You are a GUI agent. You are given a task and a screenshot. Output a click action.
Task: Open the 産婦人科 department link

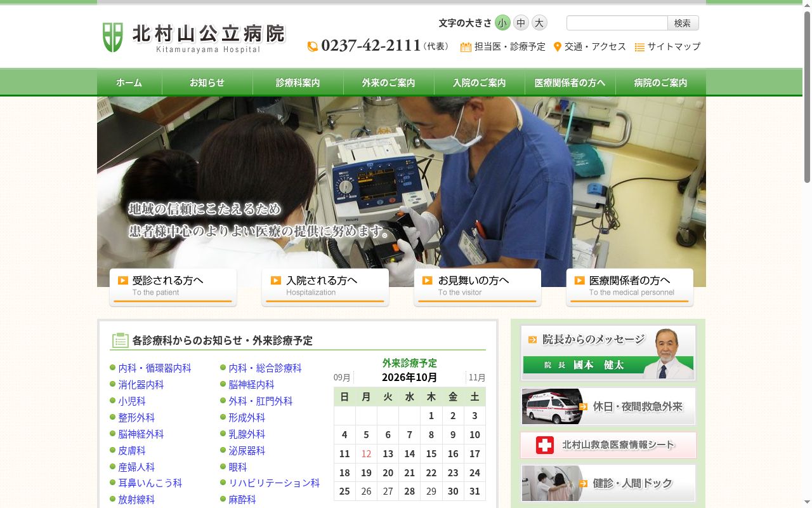coord(136,467)
